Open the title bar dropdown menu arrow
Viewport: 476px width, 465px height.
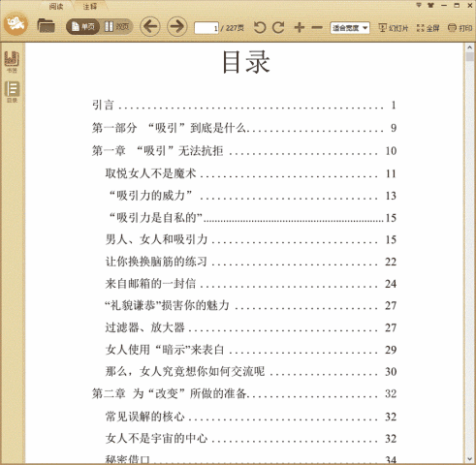click(419, 5)
